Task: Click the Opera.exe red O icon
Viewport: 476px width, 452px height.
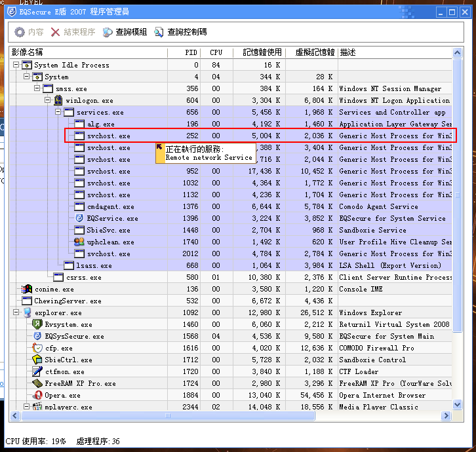Action: pos(37,395)
